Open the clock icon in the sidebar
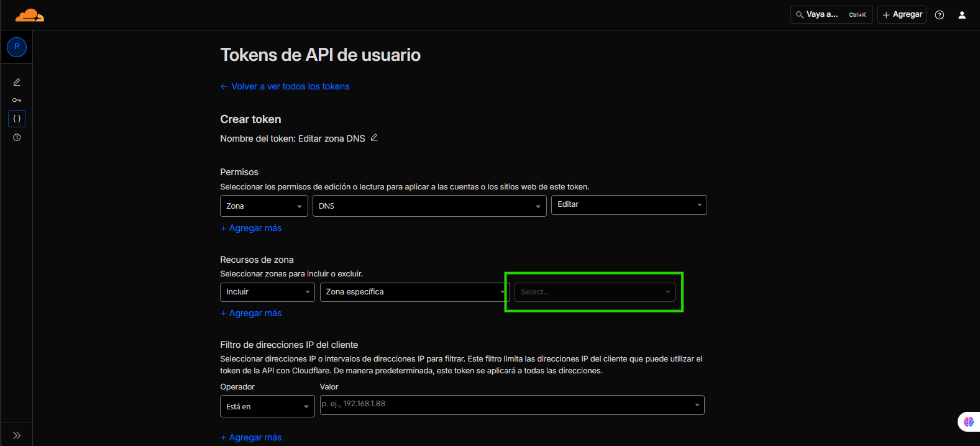The image size is (980, 446). (x=17, y=137)
